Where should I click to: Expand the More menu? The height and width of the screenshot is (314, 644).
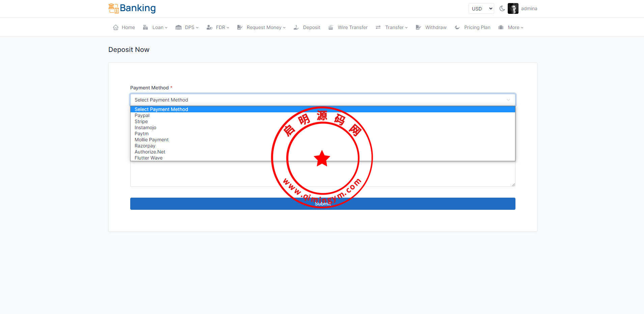point(515,27)
